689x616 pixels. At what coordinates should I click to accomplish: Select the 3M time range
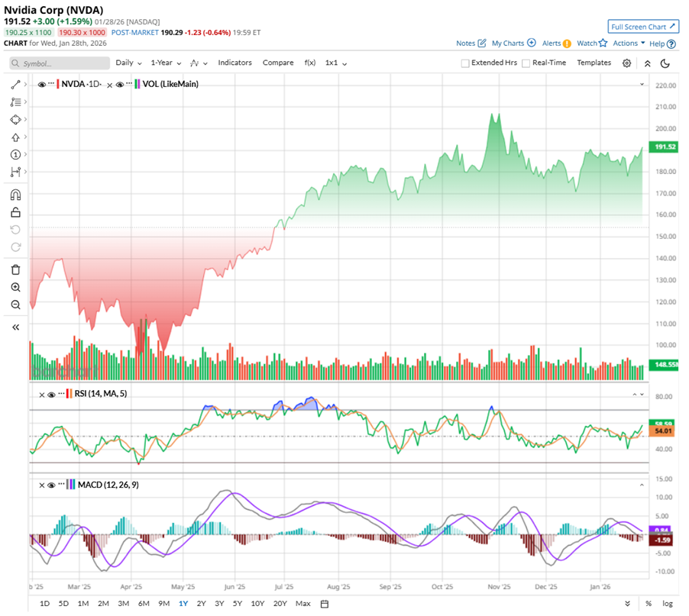coord(124,604)
